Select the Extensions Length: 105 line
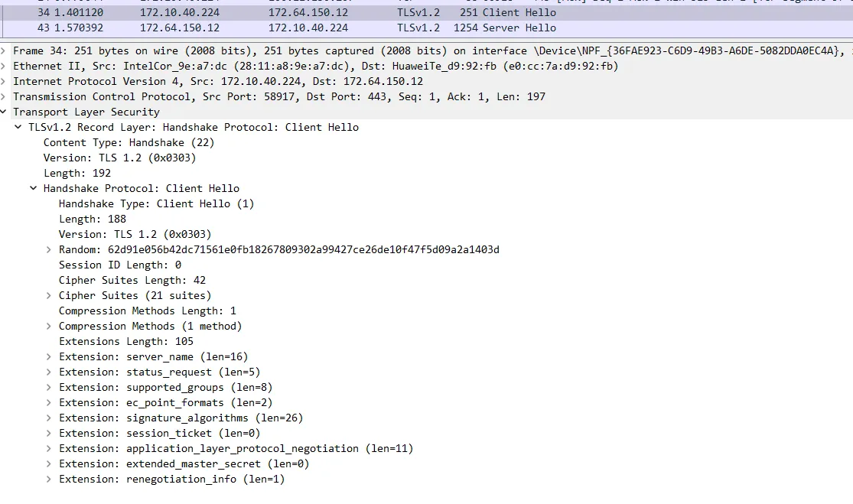Screen dimensions: 853x504 coord(126,341)
